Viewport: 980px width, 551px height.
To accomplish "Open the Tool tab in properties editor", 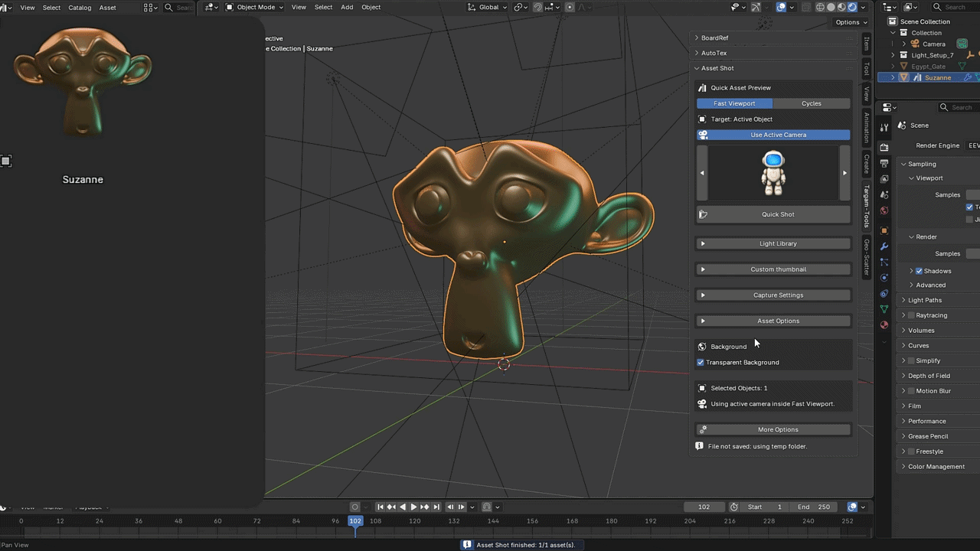I will (884, 127).
